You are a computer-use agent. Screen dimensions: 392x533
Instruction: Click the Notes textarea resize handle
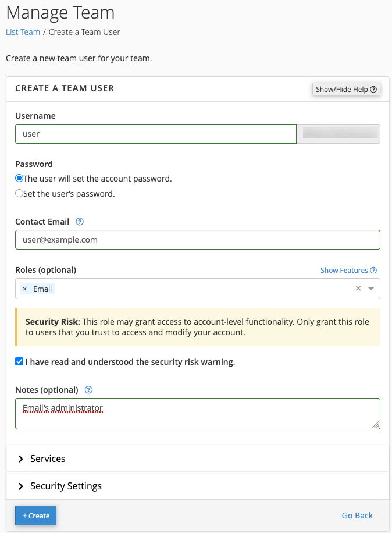point(377,426)
